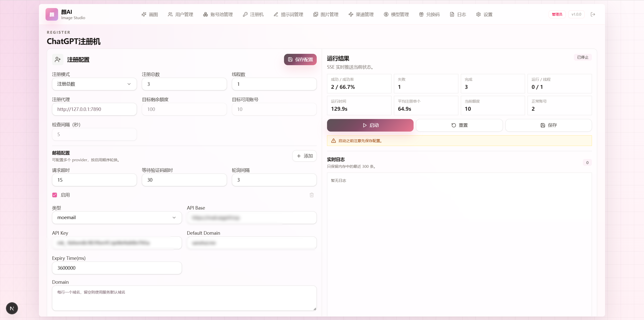Click the 请求超时 input field
Screen dimensions: 644x320
(94, 180)
